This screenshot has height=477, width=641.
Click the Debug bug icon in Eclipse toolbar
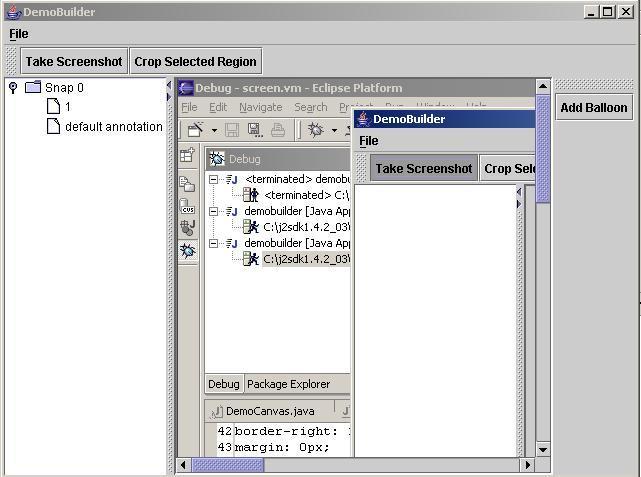(x=316, y=130)
